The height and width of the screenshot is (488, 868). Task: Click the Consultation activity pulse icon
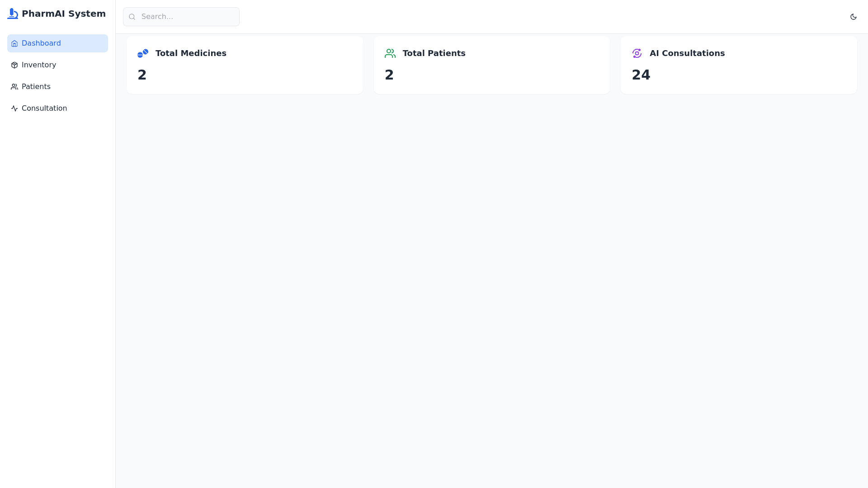[x=14, y=108]
